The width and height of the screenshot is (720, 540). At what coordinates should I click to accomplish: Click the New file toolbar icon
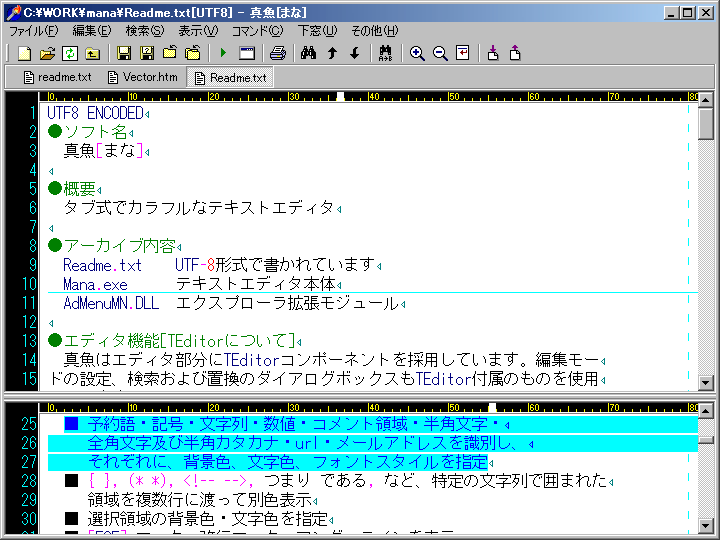[x=24, y=53]
